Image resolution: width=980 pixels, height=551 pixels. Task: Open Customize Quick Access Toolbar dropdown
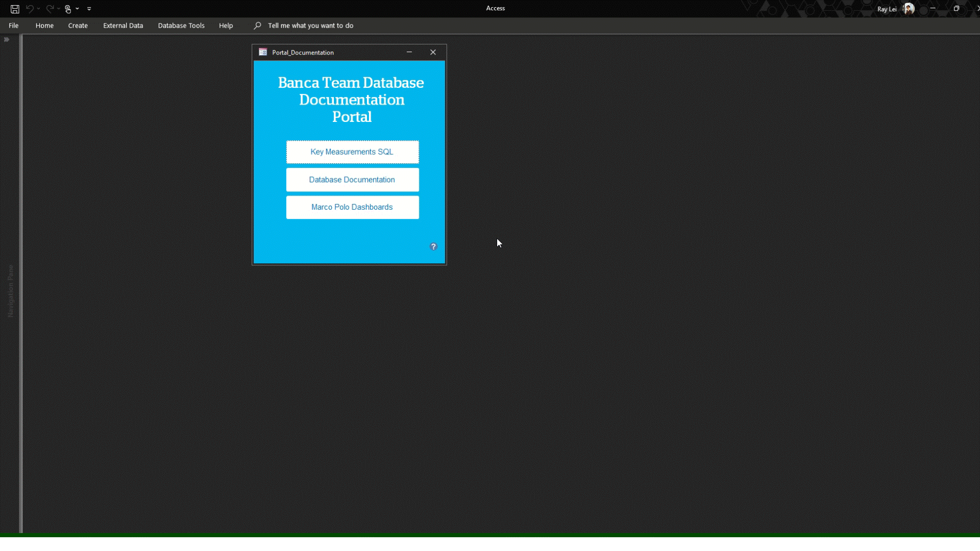(89, 9)
